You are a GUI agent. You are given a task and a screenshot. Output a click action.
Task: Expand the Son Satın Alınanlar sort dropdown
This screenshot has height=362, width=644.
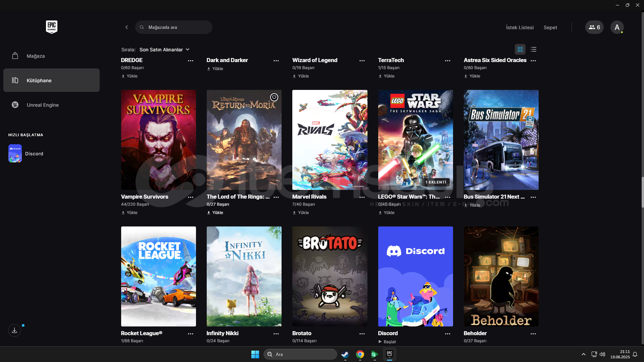click(x=164, y=50)
